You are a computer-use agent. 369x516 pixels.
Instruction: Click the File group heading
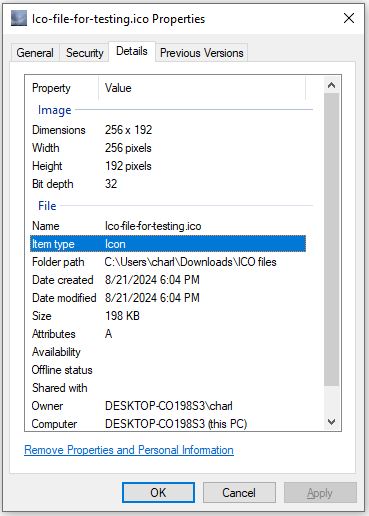(x=47, y=206)
